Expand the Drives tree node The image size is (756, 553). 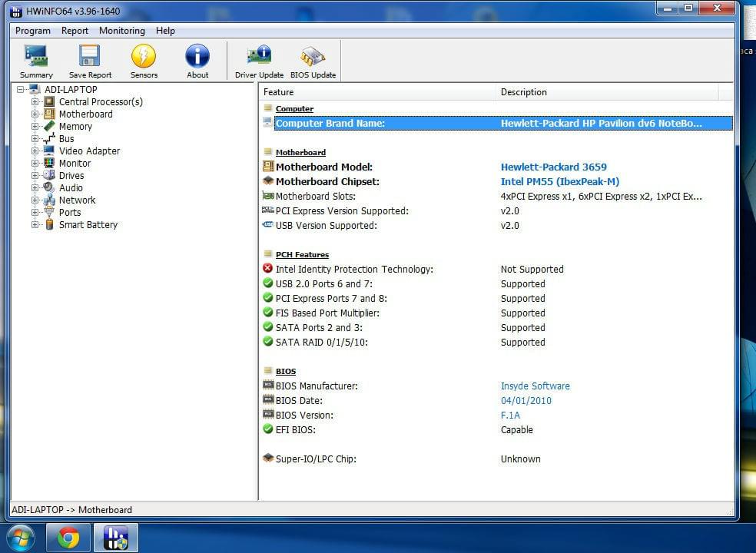[x=35, y=175]
